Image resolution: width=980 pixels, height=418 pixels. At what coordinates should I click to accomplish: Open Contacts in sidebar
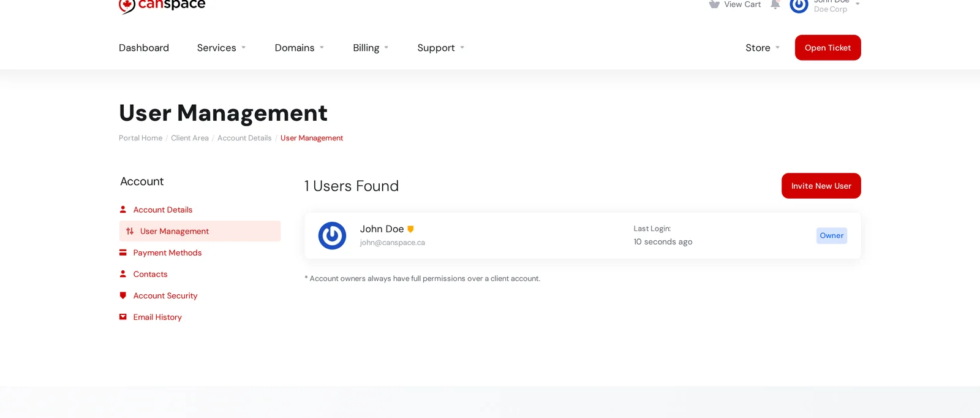[151, 274]
